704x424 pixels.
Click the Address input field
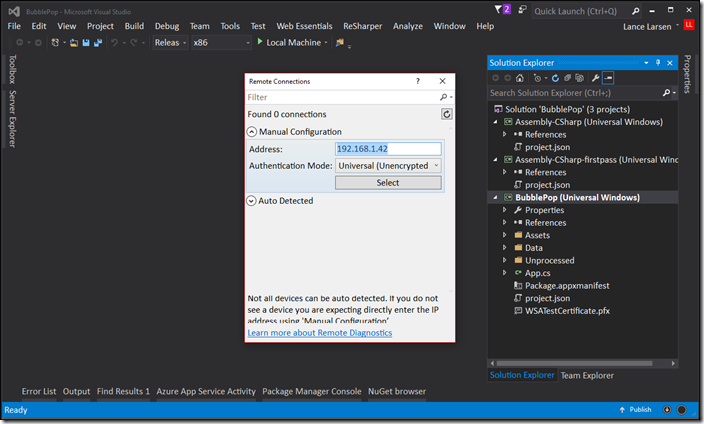point(388,149)
